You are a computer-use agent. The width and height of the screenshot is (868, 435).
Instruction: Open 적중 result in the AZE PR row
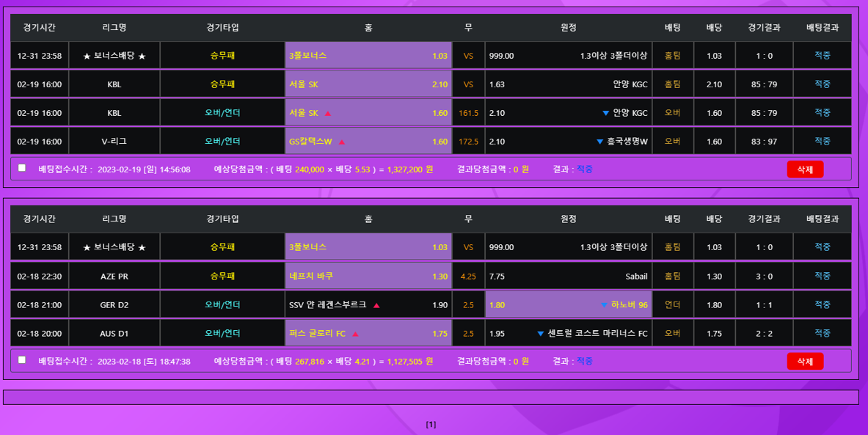point(822,276)
